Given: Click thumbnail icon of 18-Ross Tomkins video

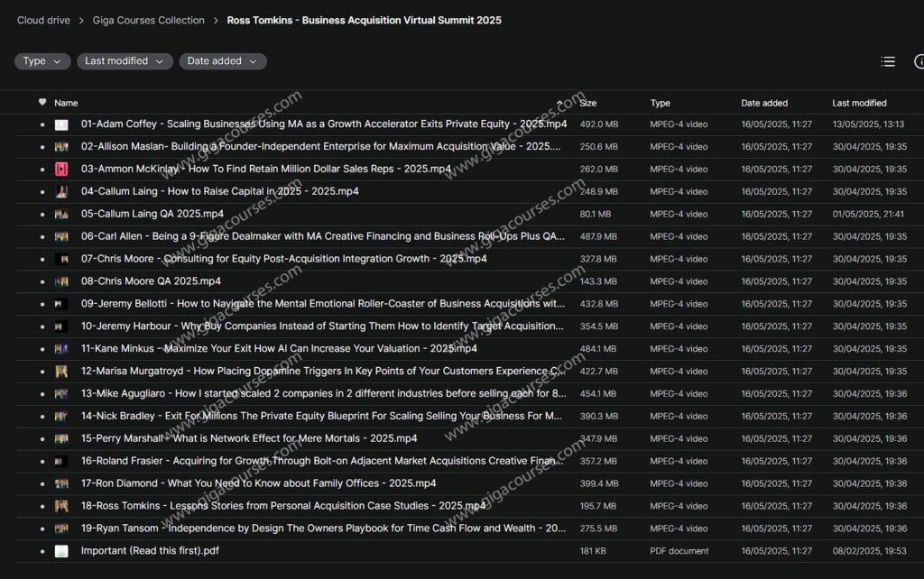Looking at the screenshot, I should click(61, 506).
